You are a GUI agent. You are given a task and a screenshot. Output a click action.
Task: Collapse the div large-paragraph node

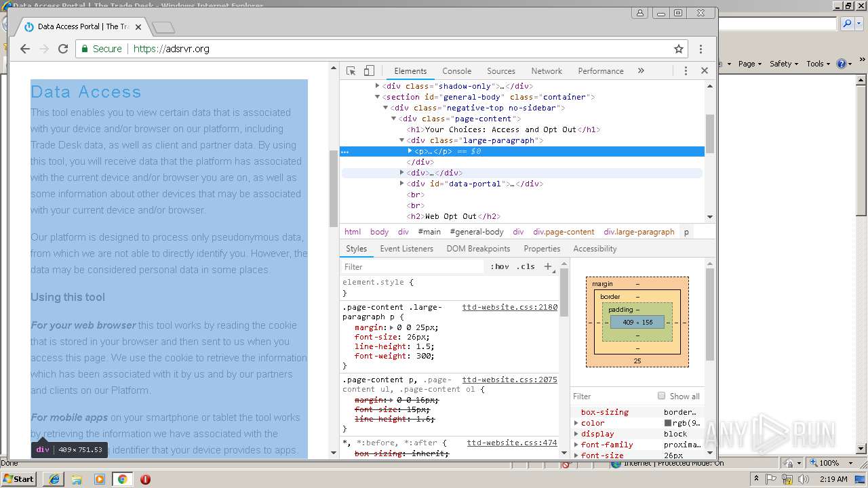402,140
